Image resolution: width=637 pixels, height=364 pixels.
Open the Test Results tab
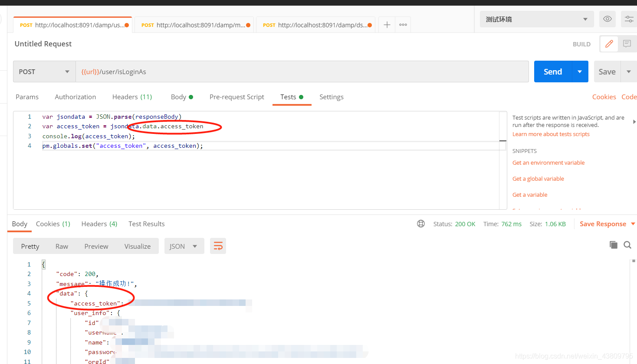(147, 224)
